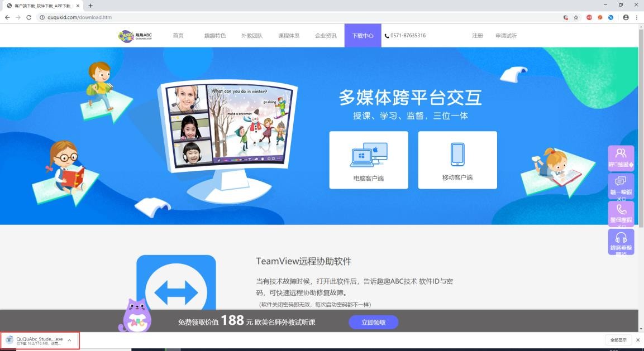Click the 电脑客户端 desktop client download card
Image resolution: width=644 pixels, height=351 pixels.
368,160
